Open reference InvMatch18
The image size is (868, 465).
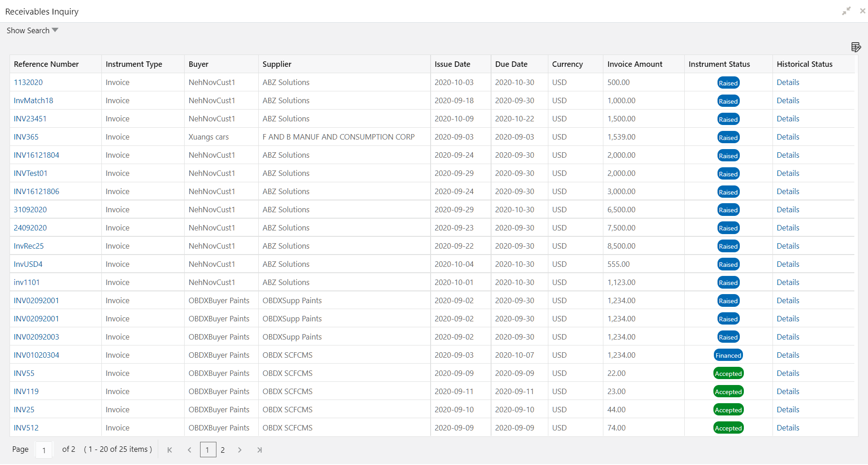(x=33, y=100)
